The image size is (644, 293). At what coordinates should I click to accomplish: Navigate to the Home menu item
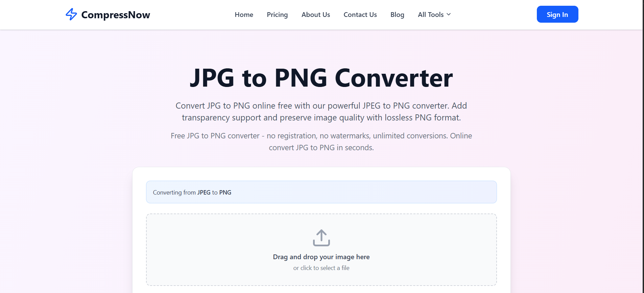pos(244,15)
